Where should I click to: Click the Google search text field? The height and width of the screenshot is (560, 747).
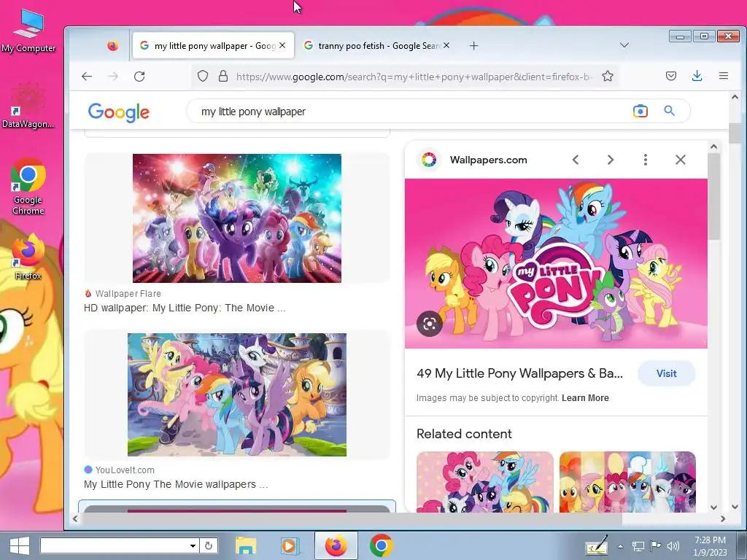(410, 112)
